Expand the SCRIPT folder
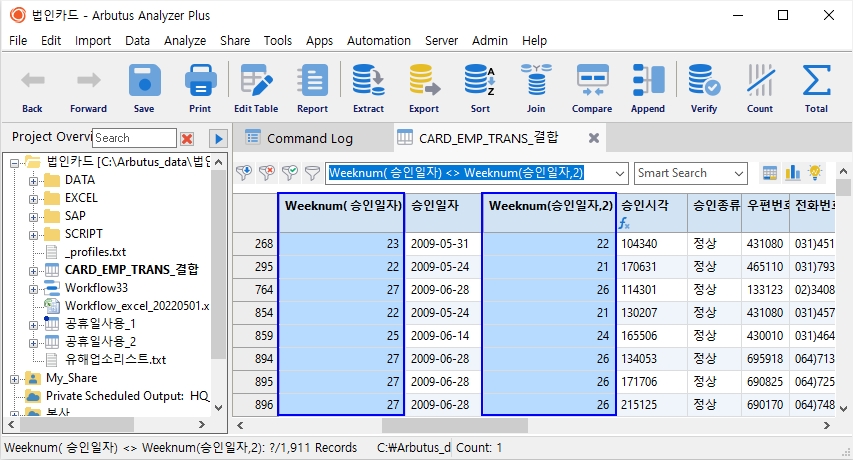This screenshot has height=460, width=853. [33, 234]
